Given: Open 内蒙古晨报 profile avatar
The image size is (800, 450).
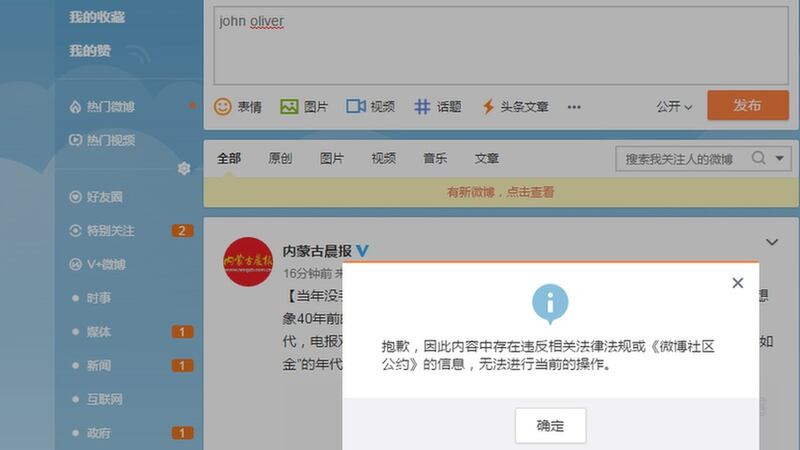Looking at the screenshot, I should pyautogui.click(x=248, y=262).
